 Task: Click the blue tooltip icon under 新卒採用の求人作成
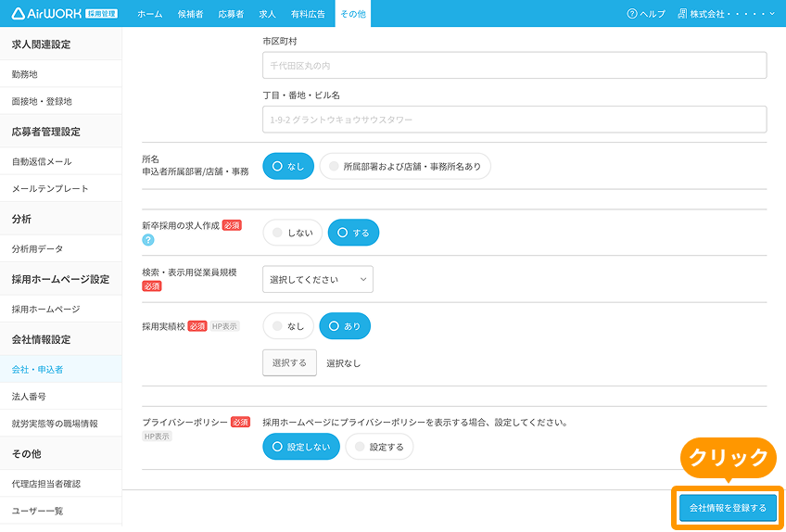tap(147, 240)
